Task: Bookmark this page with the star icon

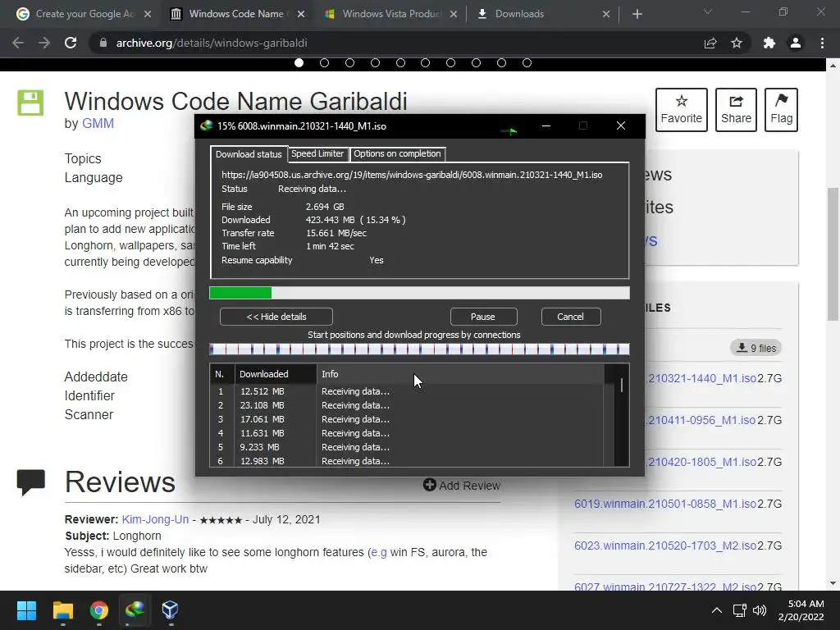Action: (737, 43)
